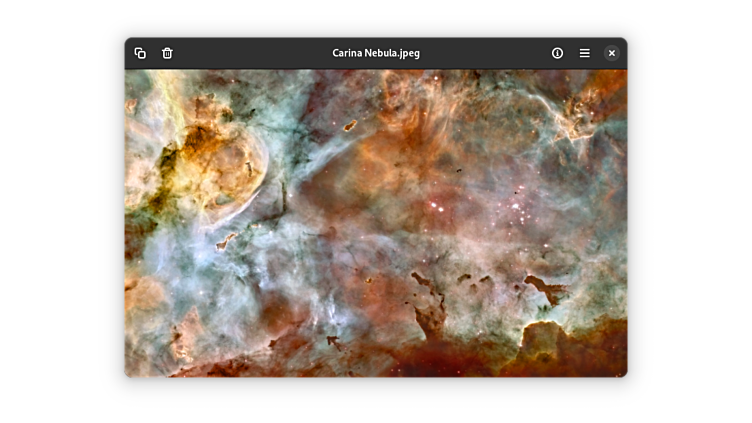Click the black desktop area below the window
This screenshot has height=423, width=752.
[375, 400]
